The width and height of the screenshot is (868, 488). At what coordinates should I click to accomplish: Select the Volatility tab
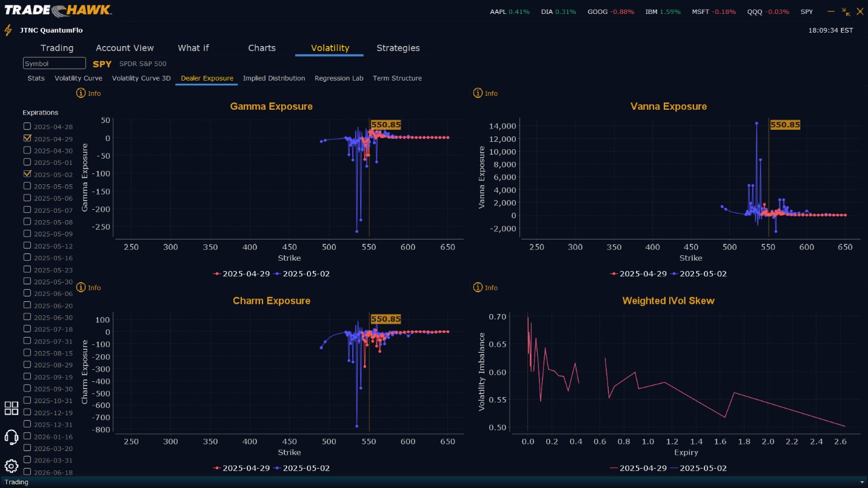pos(330,48)
